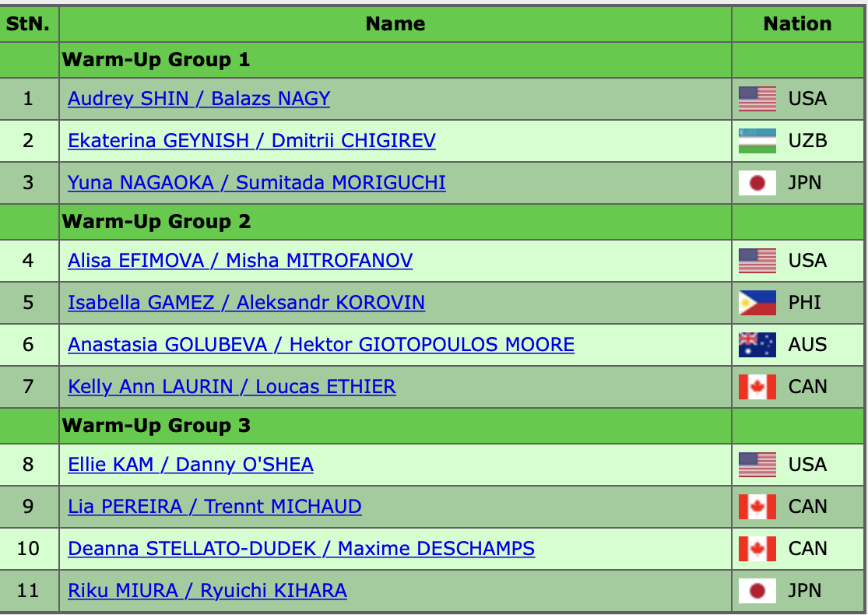This screenshot has width=868, height=615.
Task: Click the USA flag beside Audrey Shin
Action: click(x=757, y=99)
